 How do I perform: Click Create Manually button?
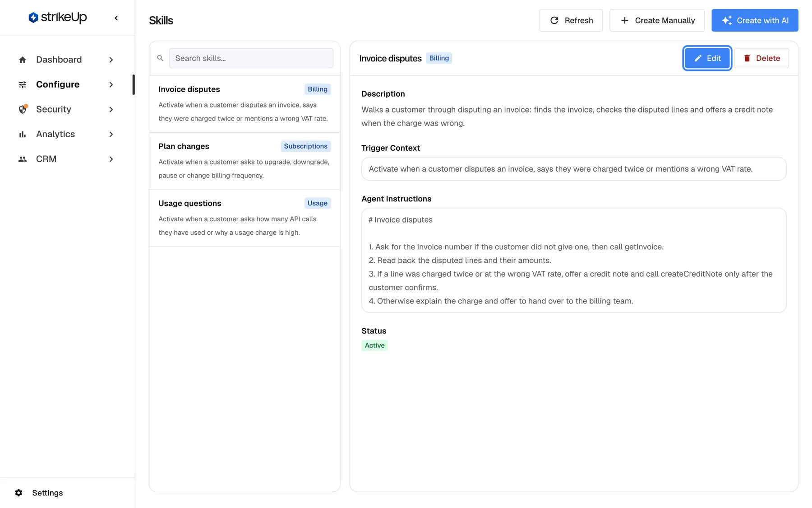pos(657,20)
